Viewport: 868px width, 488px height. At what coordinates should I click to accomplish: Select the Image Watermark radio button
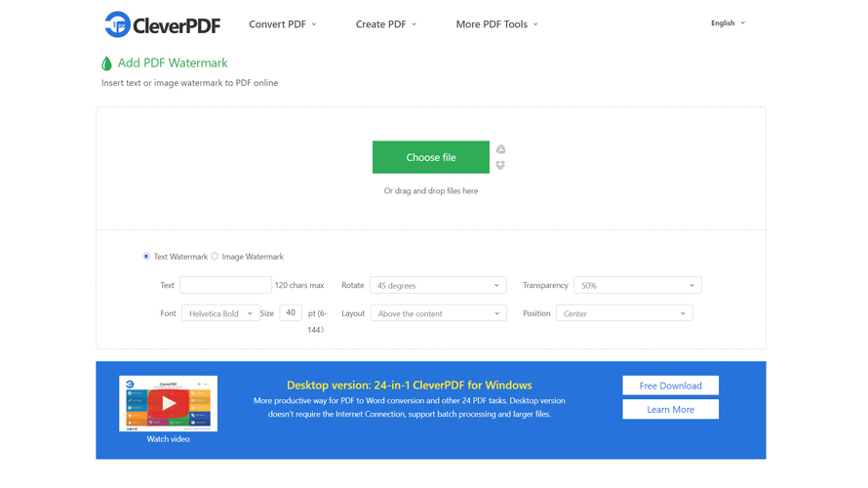pos(215,257)
